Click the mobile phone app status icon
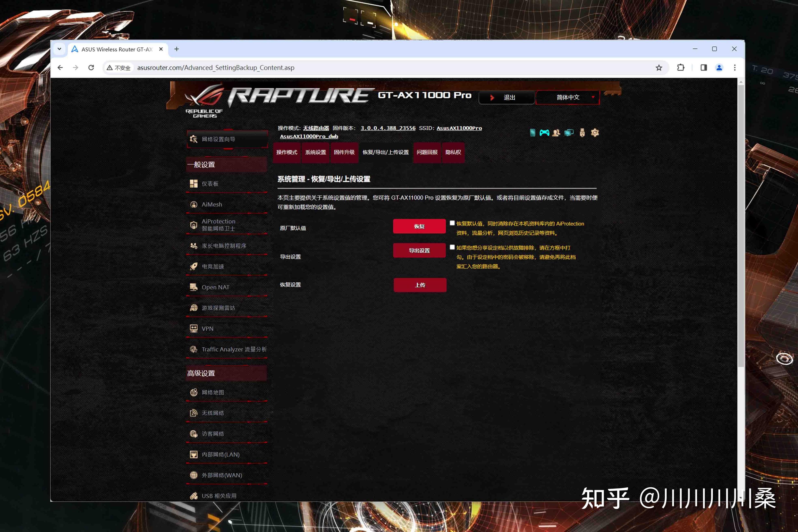Screen dimensions: 798x532 point(532,133)
